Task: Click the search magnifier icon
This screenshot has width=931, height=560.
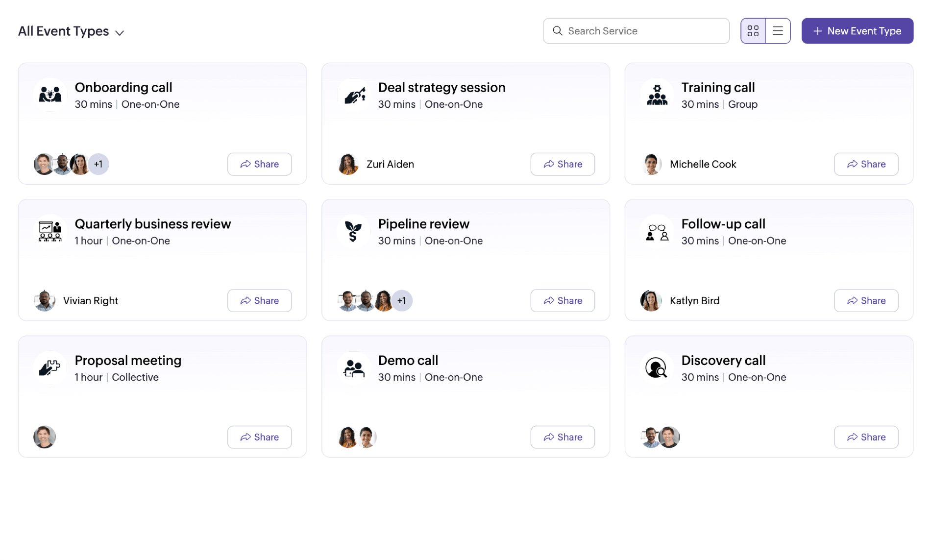Action: [557, 30]
